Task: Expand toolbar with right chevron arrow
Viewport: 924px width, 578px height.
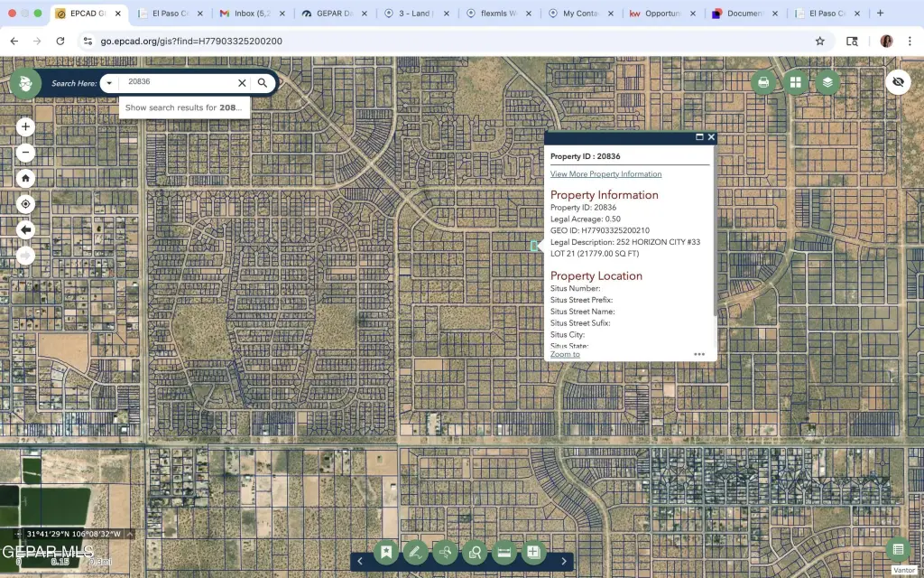Action: coord(564,561)
